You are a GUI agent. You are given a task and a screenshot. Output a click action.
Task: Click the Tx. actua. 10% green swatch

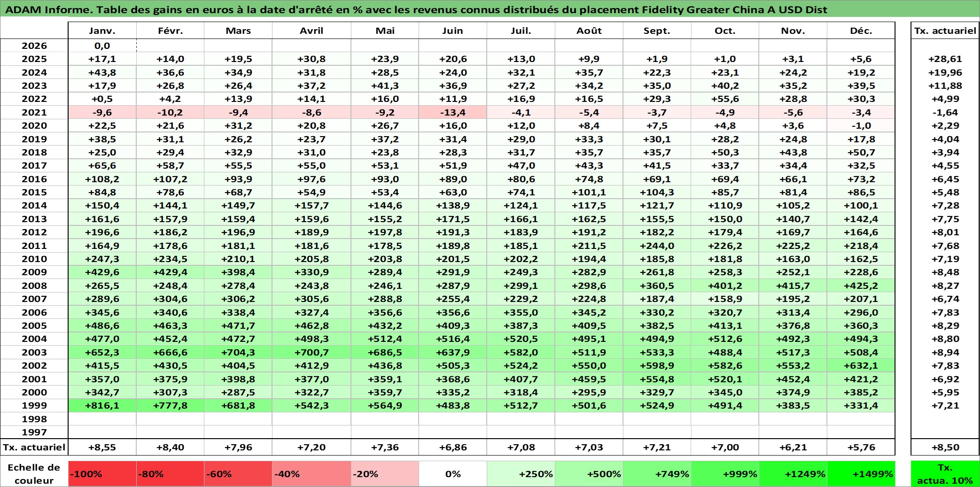945,474
